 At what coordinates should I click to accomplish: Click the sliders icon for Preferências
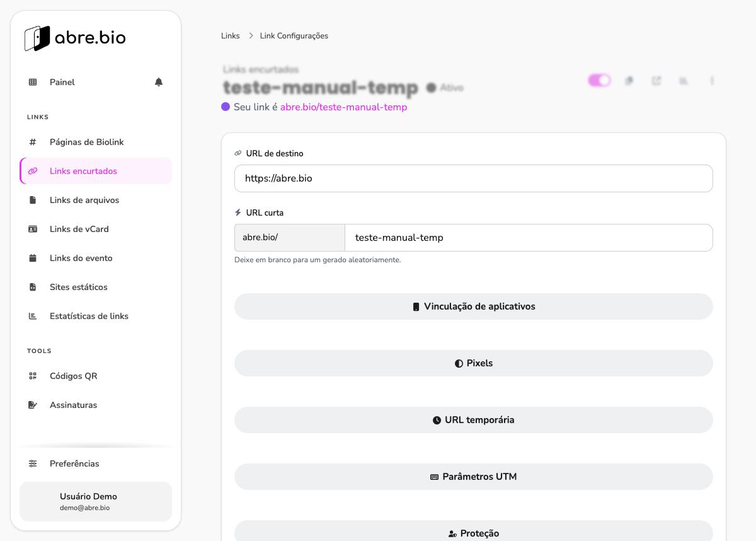pyautogui.click(x=33, y=463)
